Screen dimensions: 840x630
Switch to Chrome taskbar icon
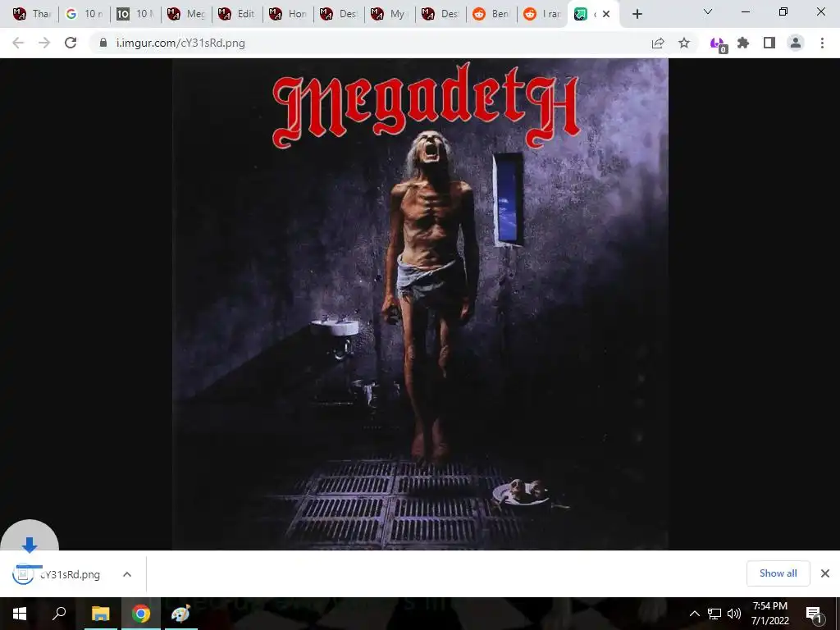(x=141, y=614)
